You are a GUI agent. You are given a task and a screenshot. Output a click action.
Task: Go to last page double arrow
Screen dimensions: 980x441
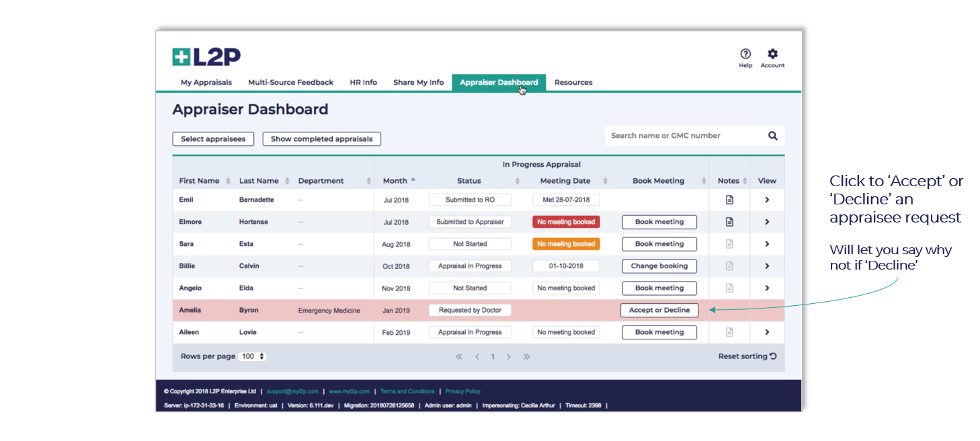(526, 357)
